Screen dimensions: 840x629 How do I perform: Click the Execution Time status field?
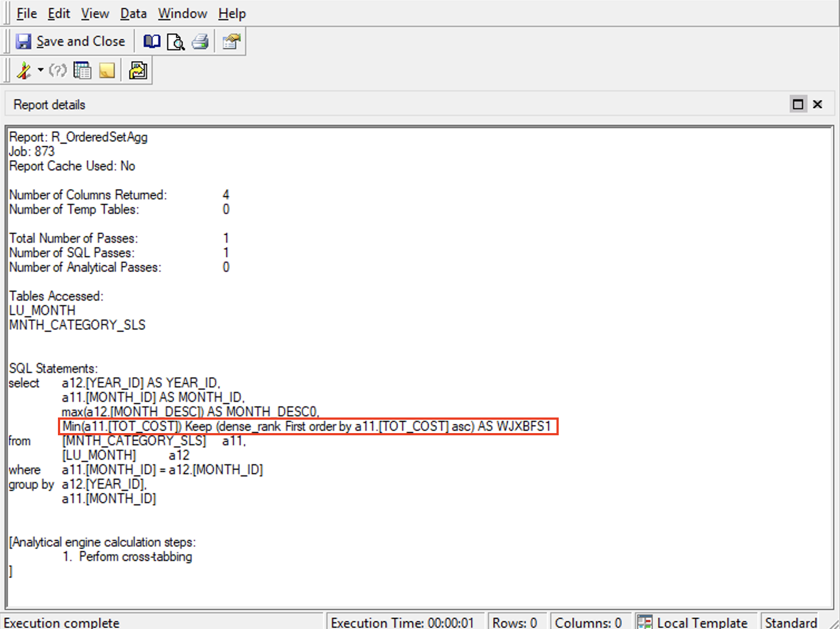click(x=405, y=622)
